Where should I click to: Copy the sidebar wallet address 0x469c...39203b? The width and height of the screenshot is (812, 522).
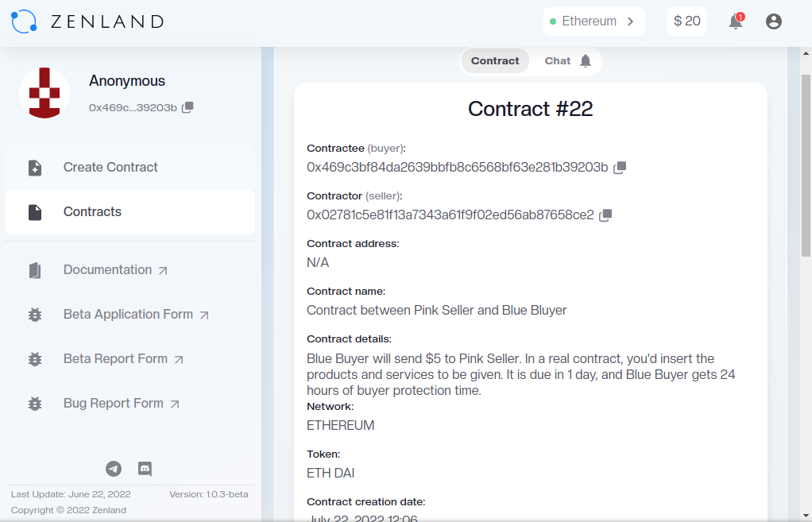click(188, 107)
